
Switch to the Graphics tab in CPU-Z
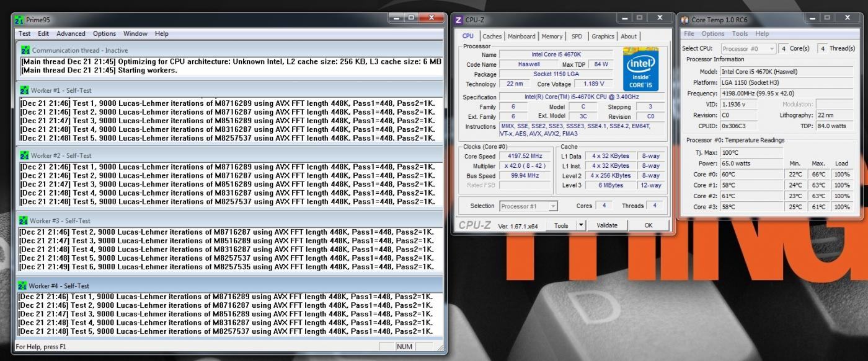603,37
